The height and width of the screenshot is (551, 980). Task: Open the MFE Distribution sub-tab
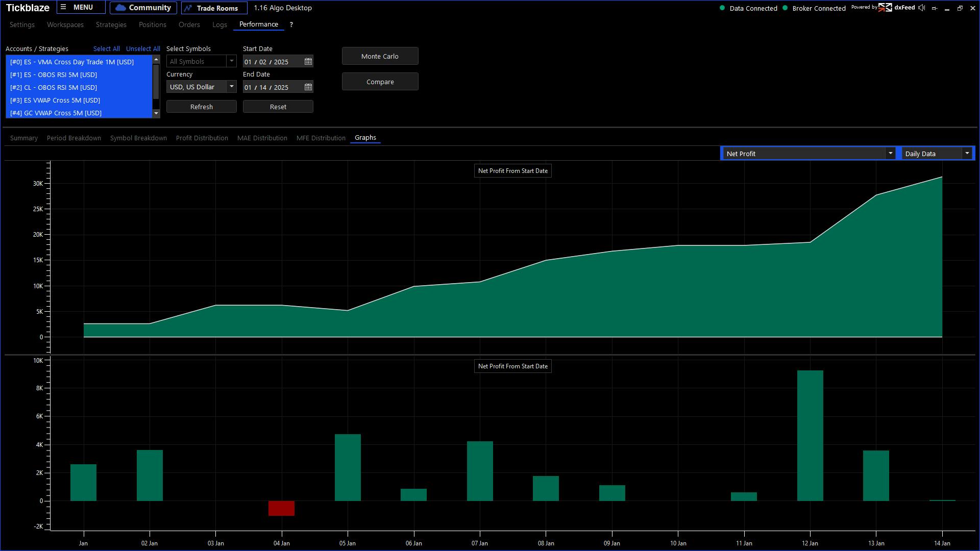(x=321, y=138)
